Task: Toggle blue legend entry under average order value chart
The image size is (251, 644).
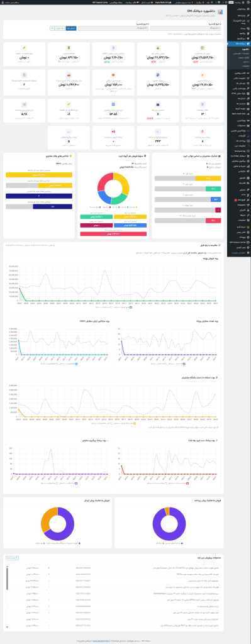Action: point(69,364)
